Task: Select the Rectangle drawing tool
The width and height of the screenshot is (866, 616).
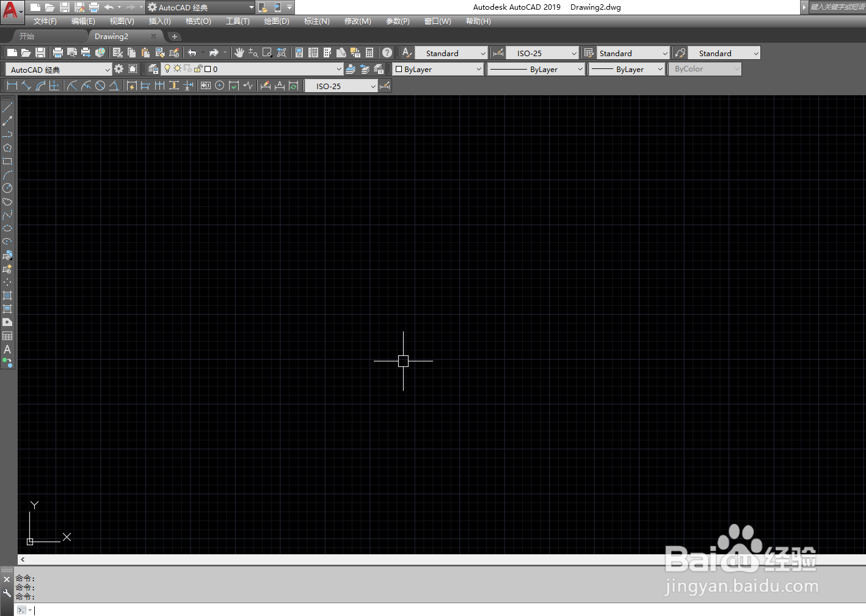Action: [x=7, y=161]
